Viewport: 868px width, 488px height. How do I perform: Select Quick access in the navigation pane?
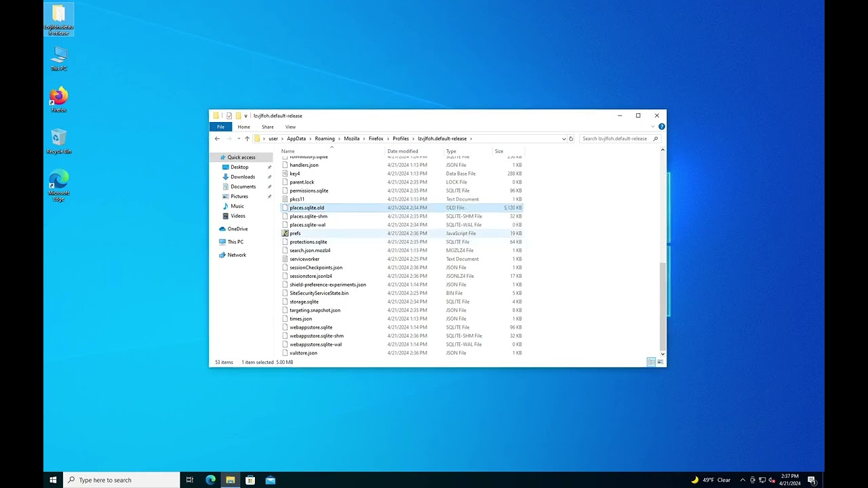click(x=241, y=157)
